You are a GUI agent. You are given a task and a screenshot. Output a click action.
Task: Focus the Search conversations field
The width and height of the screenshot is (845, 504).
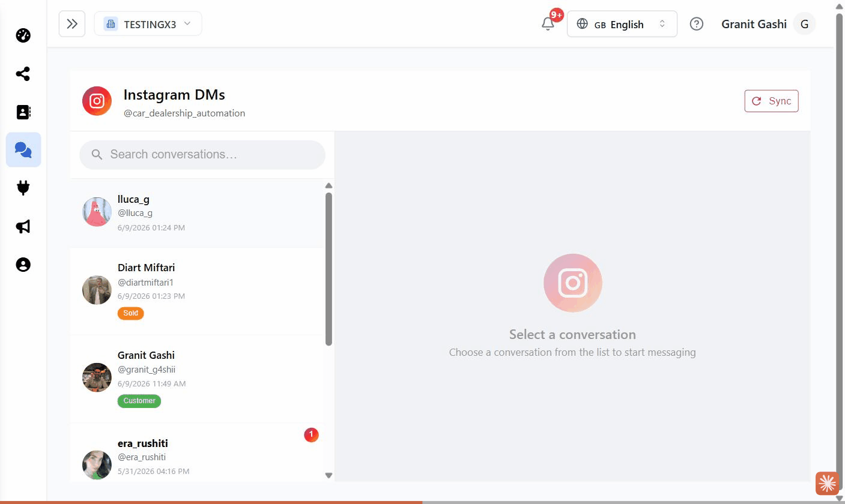(x=202, y=155)
